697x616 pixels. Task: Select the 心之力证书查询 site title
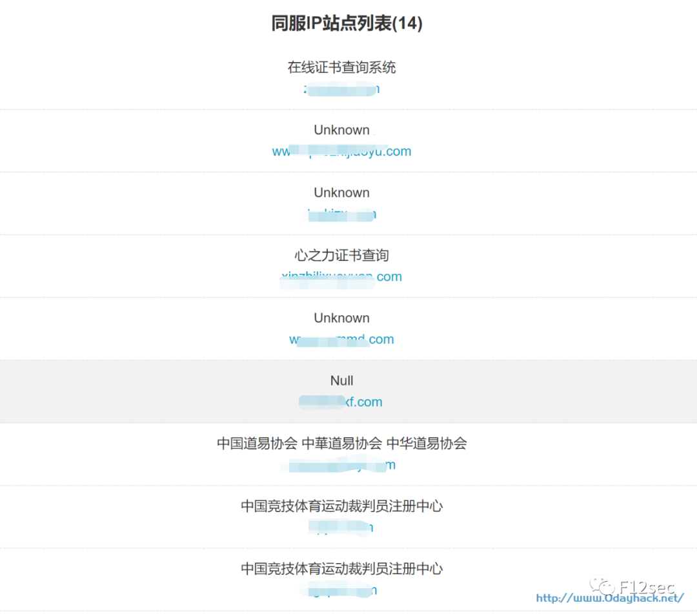(341, 255)
